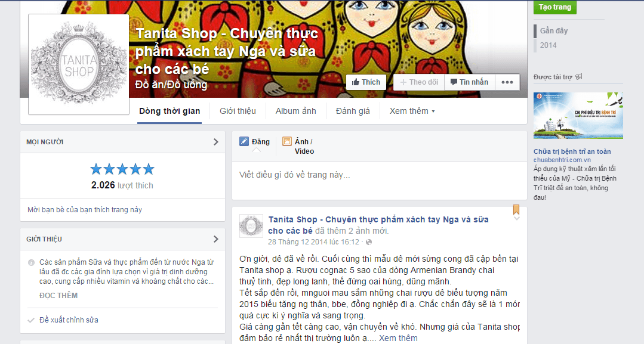
Task: Click the globe privacy icon on the post
Action: click(x=369, y=242)
